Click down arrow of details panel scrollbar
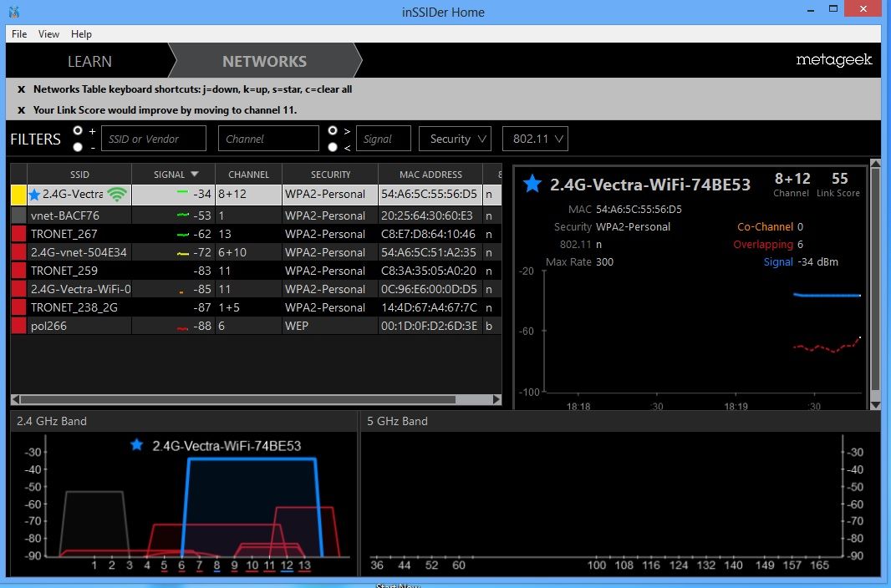The width and height of the screenshot is (891, 588). point(875,405)
